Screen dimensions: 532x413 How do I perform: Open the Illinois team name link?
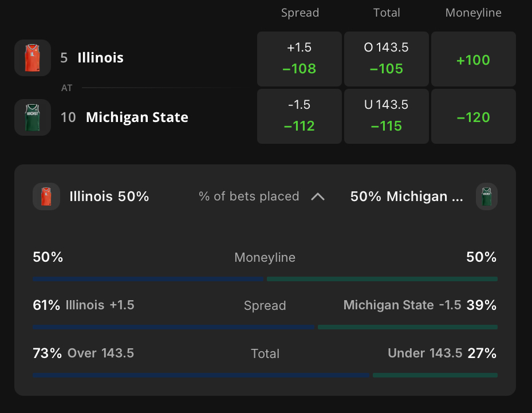click(x=100, y=58)
